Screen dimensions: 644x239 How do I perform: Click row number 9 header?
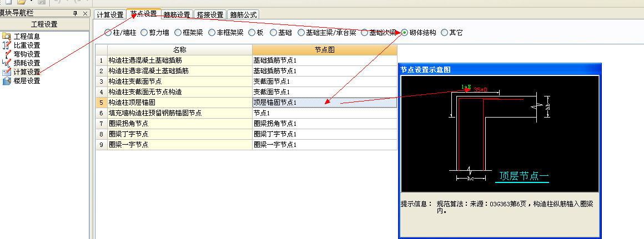(102, 145)
